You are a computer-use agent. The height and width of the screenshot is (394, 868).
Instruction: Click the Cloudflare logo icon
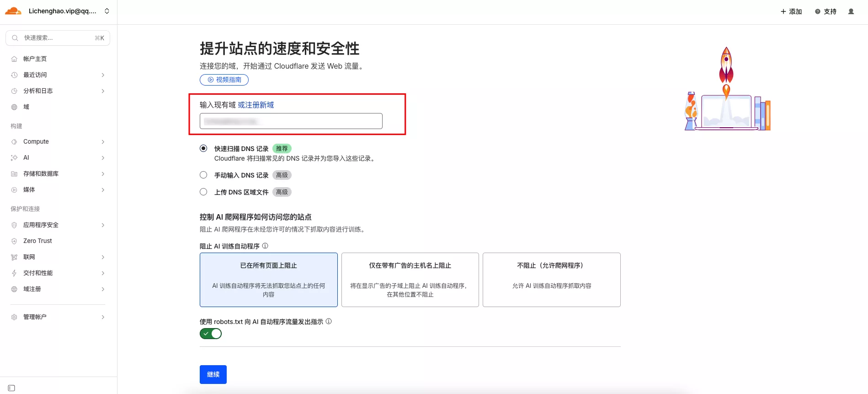tap(13, 11)
